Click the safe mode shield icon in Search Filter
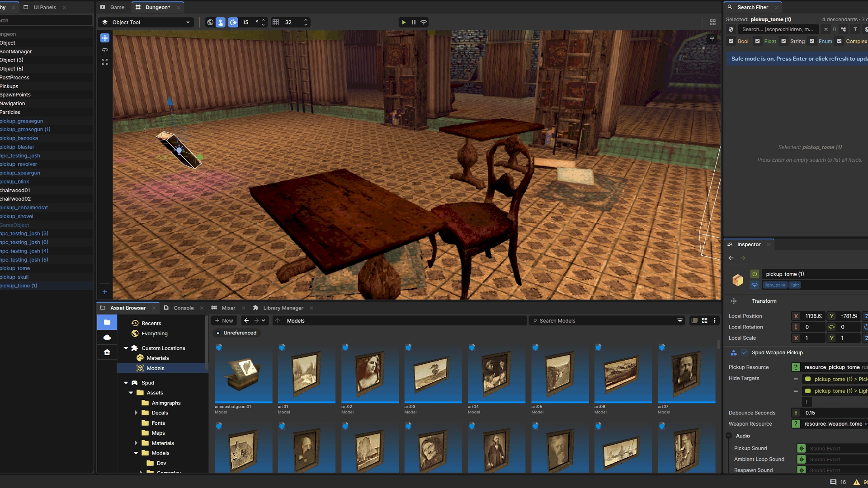Image resolution: width=868 pixels, height=488 pixels. point(731,29)
